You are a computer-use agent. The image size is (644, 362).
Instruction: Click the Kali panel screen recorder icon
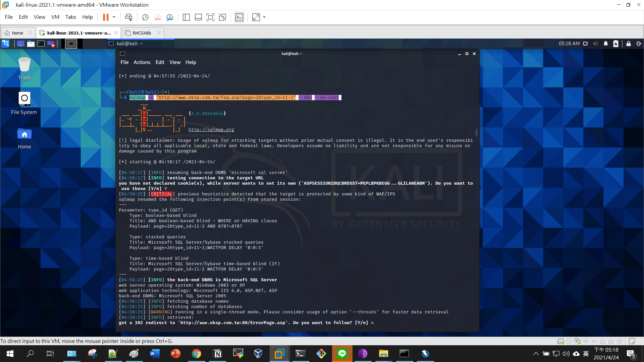click(51, 44)
